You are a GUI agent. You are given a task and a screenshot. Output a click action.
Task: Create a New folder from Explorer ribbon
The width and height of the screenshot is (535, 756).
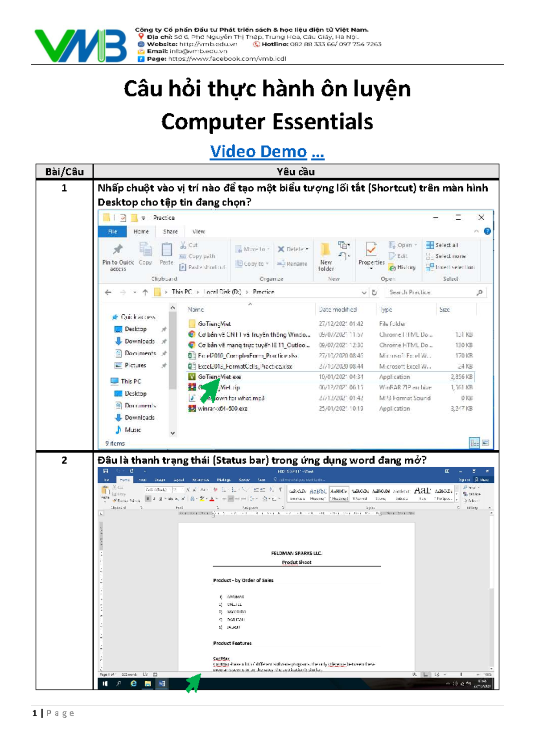point(326,257)
